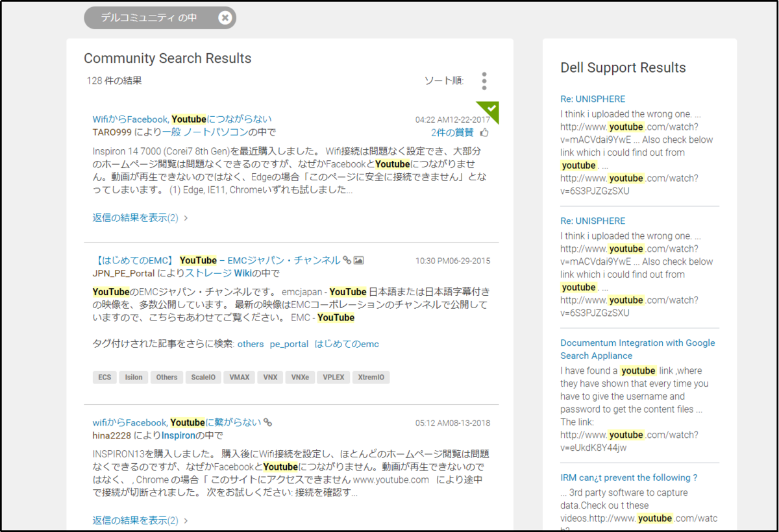
Task: Open 2件の賞賛 kudos link
Action: (x=452, y=132)
